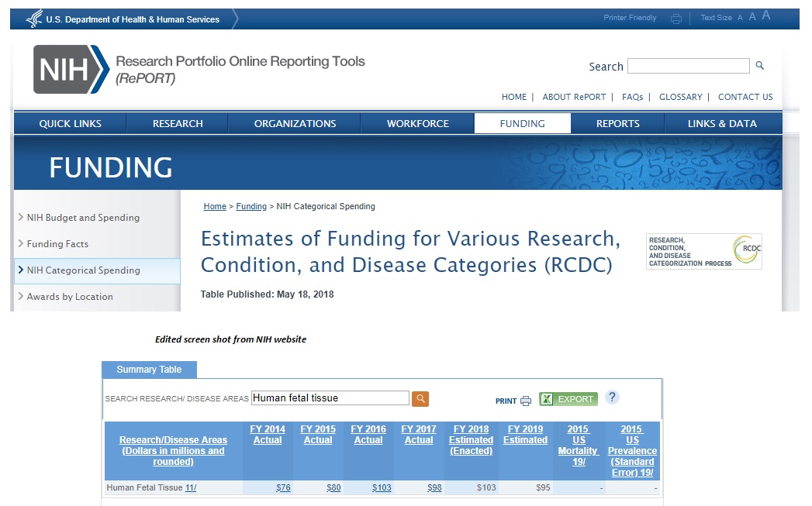Image resolution: width=812 pixels, height=506 pixels.
Task: Click the Research Portfolio Online Reporting Tools title
Action: point(240,69)
